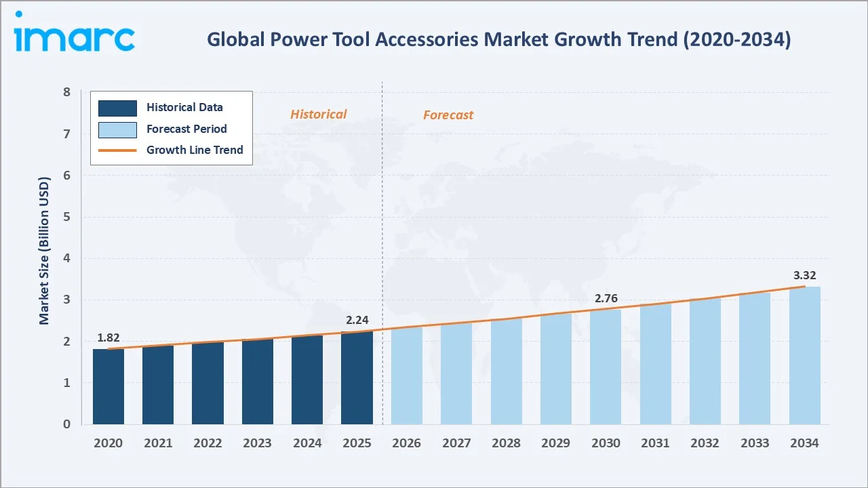Click the y-axis tick label 1
Screen dimensions: 868x488
(x=66, y=383)
